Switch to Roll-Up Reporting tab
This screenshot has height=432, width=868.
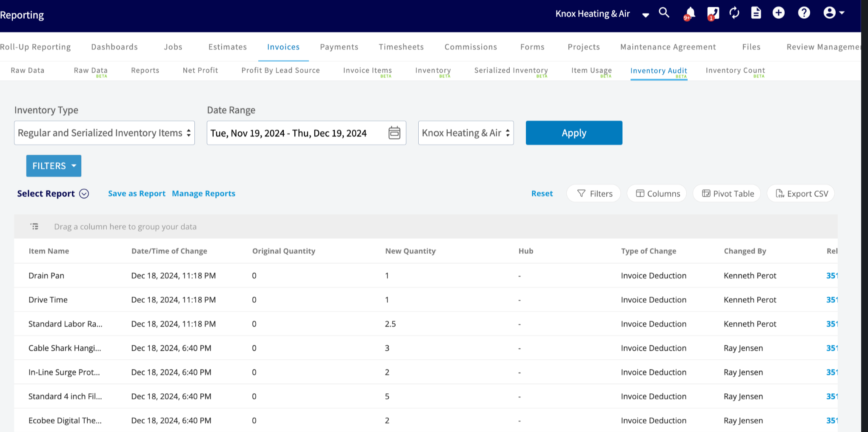click(35, 47)
